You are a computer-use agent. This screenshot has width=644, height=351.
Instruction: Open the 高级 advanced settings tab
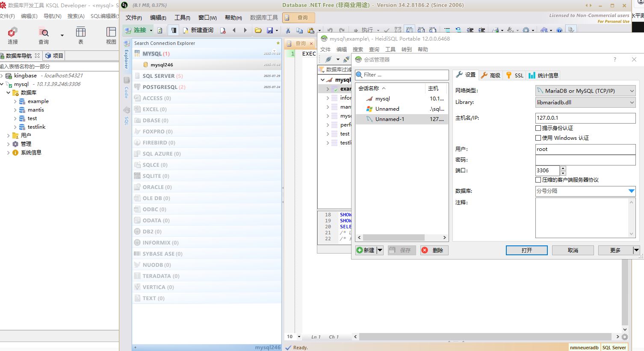coord(490,75)
